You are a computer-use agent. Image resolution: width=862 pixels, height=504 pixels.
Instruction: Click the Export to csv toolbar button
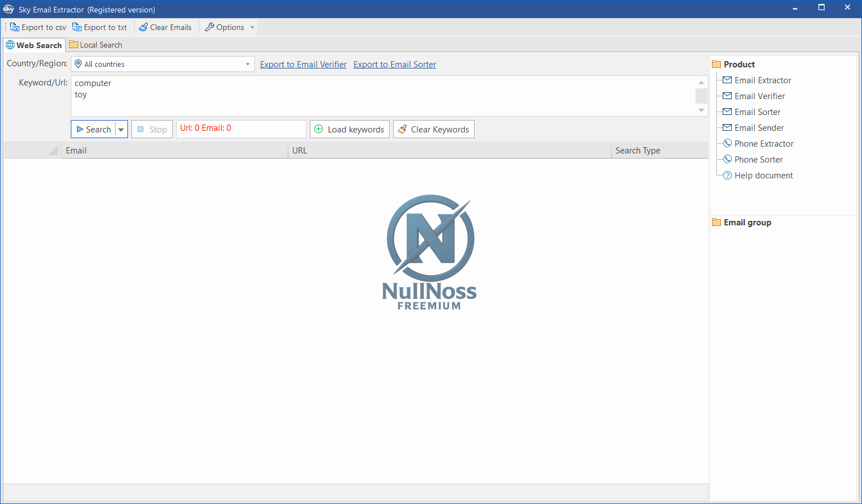pos(38,27)
